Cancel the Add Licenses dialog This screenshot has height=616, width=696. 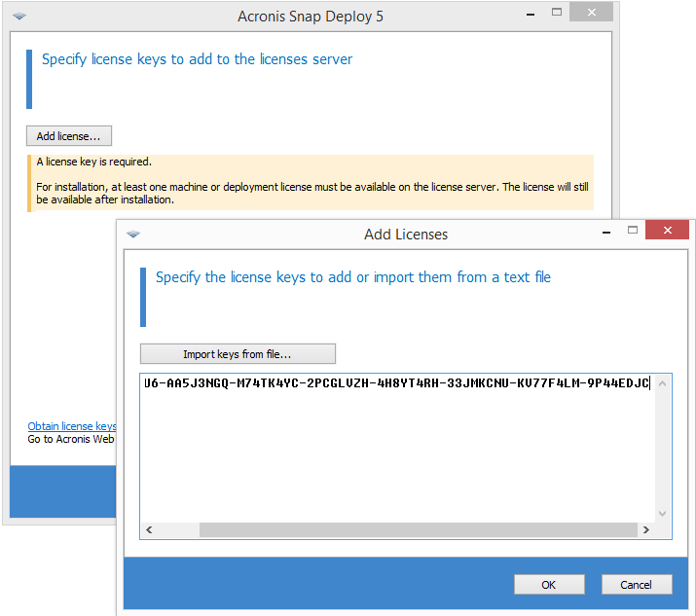(x=636, y=585)
